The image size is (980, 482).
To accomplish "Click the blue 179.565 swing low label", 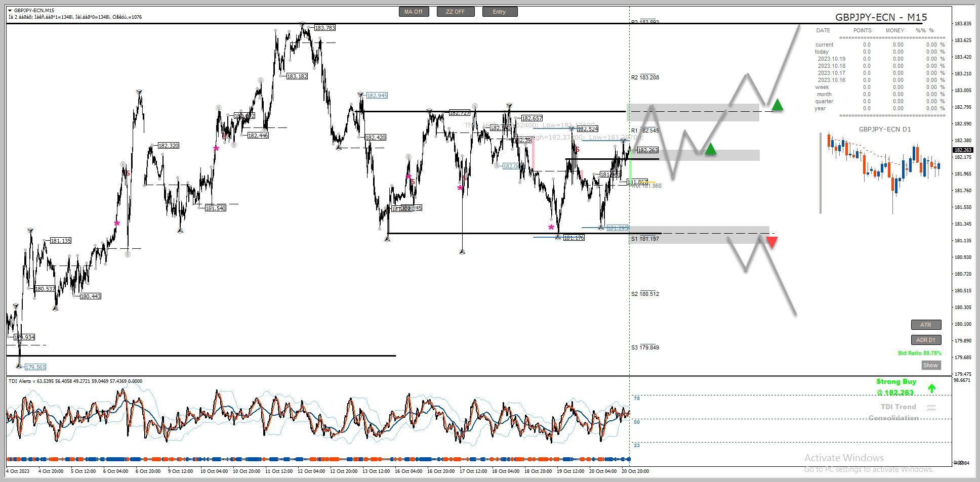I will pyautogui.click(x=35, y=367).
